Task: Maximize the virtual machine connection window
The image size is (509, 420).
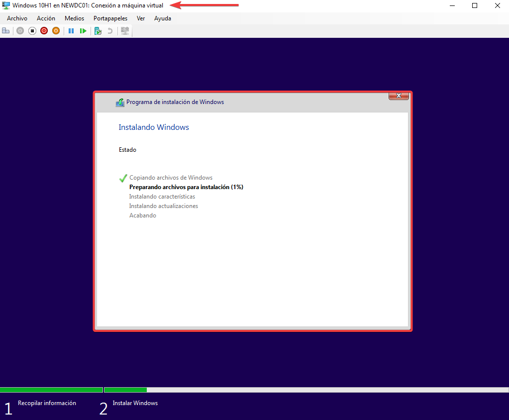Action: tap(475, 5)
